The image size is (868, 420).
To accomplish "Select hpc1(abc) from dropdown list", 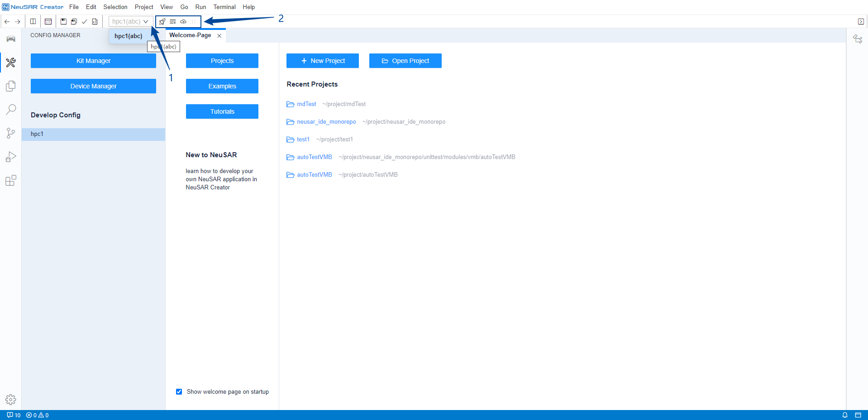I will point(128,36).
